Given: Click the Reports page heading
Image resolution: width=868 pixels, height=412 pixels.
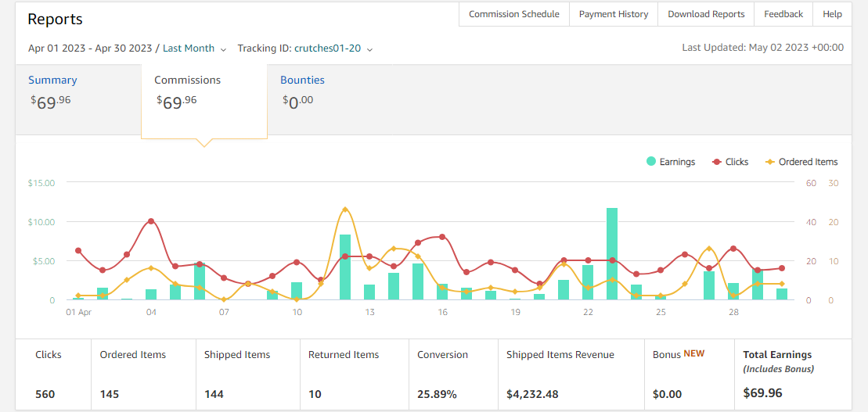Looking at the screenshot, I should [x=55, y=20].
